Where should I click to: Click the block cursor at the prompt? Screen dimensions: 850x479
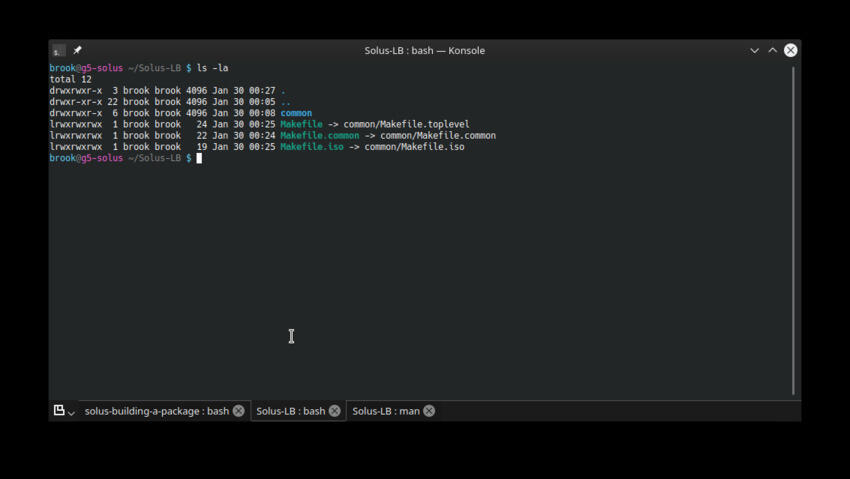point(199,158)
